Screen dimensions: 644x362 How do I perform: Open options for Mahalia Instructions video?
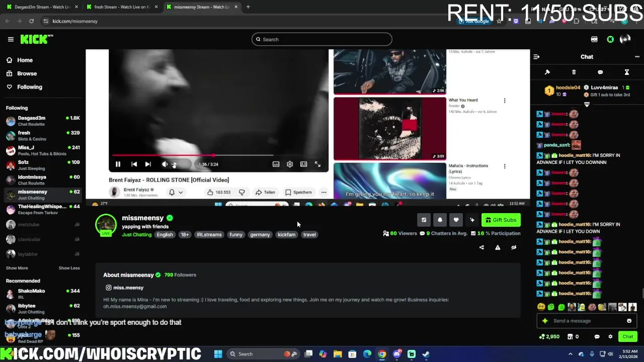505,166
